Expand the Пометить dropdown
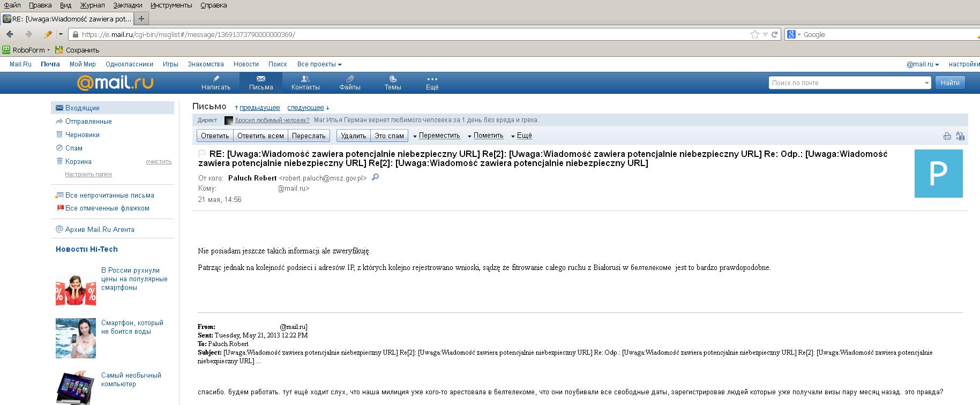Viewport: 980px width, 405px height. click(x=485, y=136)
